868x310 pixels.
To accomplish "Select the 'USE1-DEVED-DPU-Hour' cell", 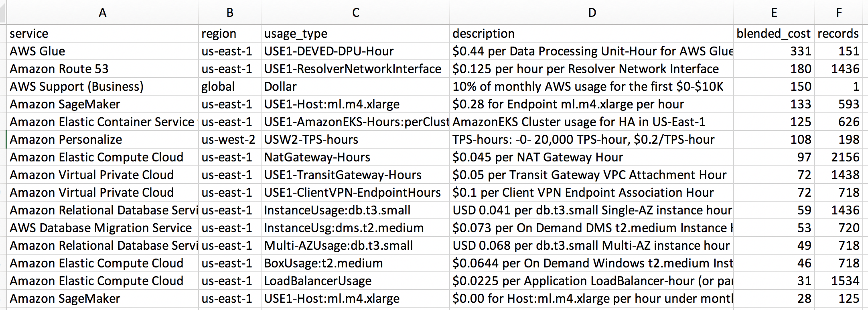I will 355,51.
